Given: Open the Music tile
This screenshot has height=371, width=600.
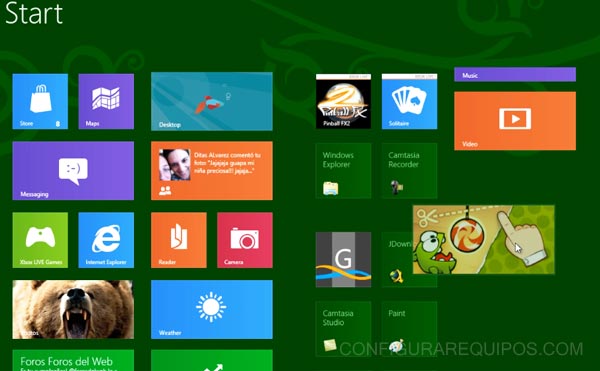Looking at the screenshot, I should coord(515,75).
